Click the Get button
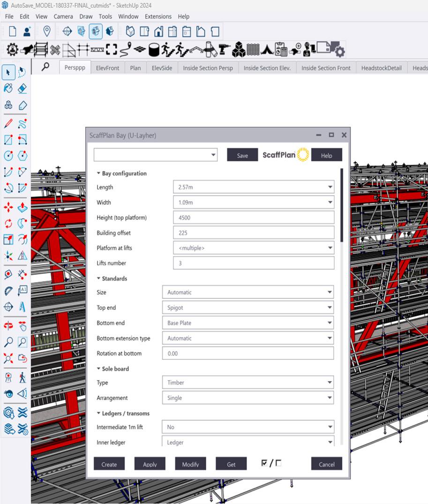This screenshot has height=504, width=428. [231, 464]
